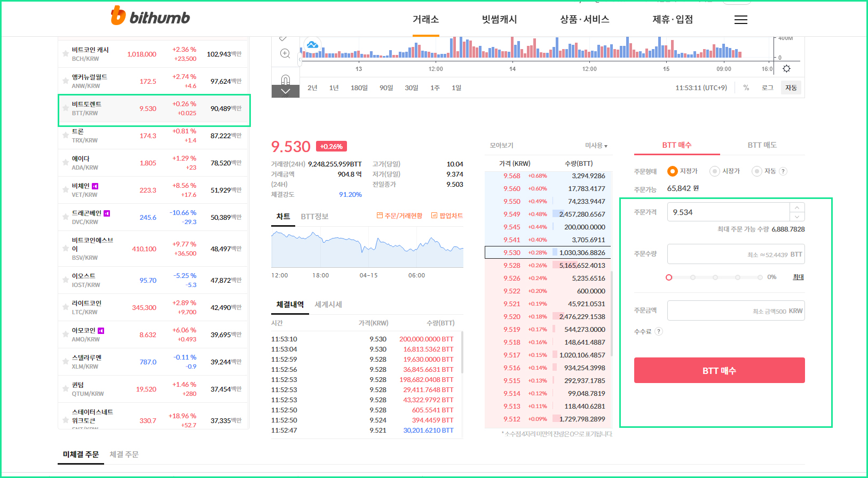Toggle 로그 scale on chart
Image resolution: width=868 pixels, height=478 pixels.
coord(768,87)
